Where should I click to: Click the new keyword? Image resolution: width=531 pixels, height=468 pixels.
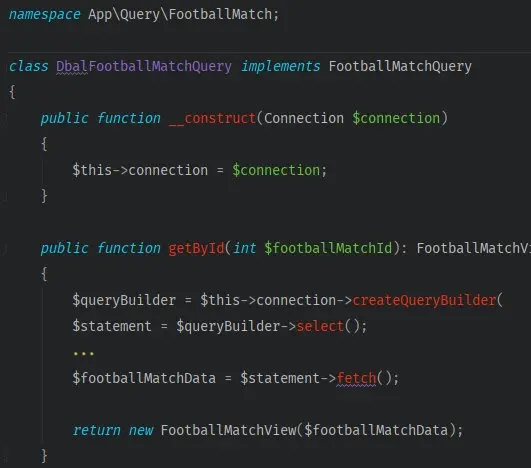(141, 430)
